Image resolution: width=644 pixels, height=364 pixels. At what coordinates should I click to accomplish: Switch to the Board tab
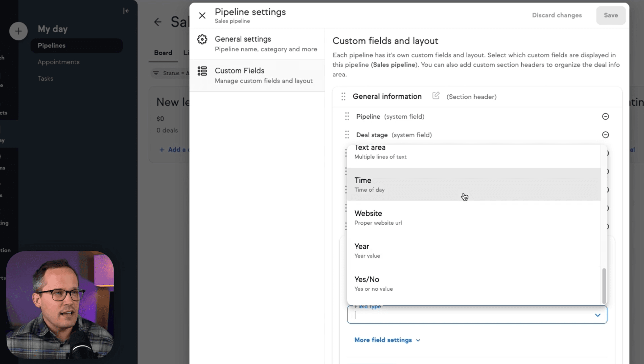pos(163,53)
